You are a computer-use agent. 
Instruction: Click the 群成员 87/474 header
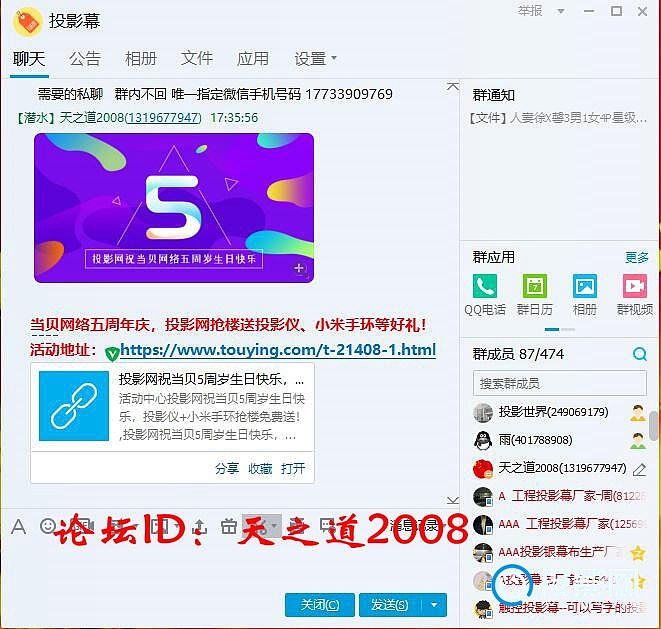(518, 354)
